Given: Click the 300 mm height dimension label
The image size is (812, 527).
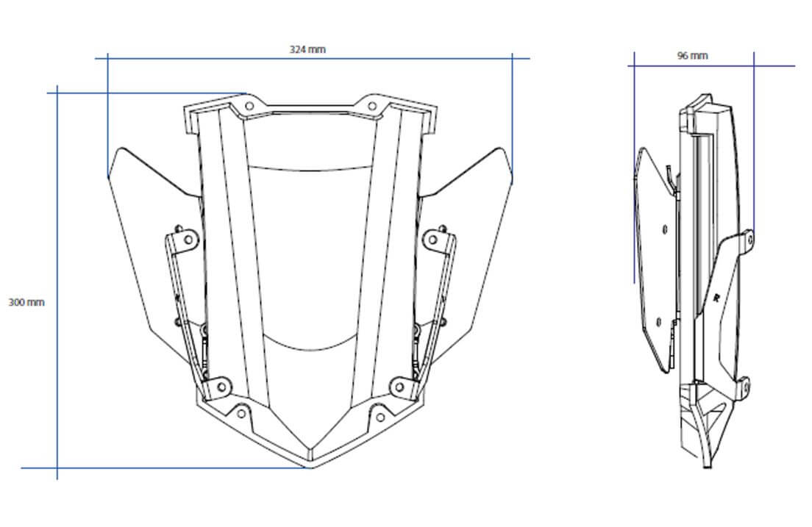Looking at the screenshot, I should [x=26, y=302].
